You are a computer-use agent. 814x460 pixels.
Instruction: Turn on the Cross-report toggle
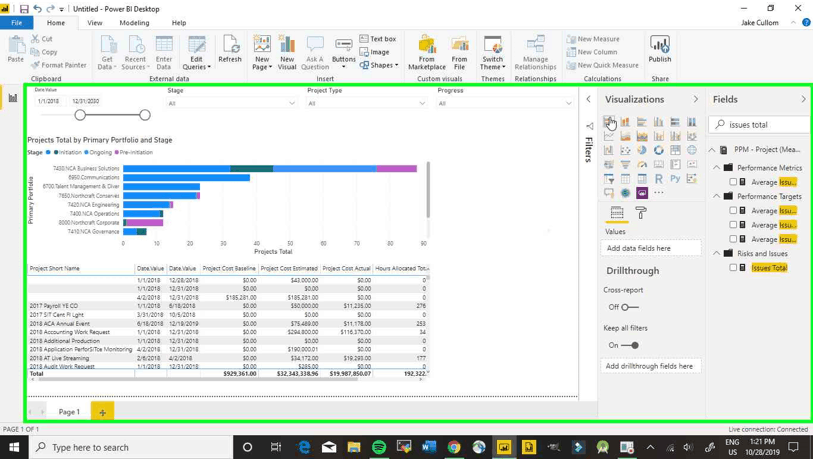click(x=630, y=307)
